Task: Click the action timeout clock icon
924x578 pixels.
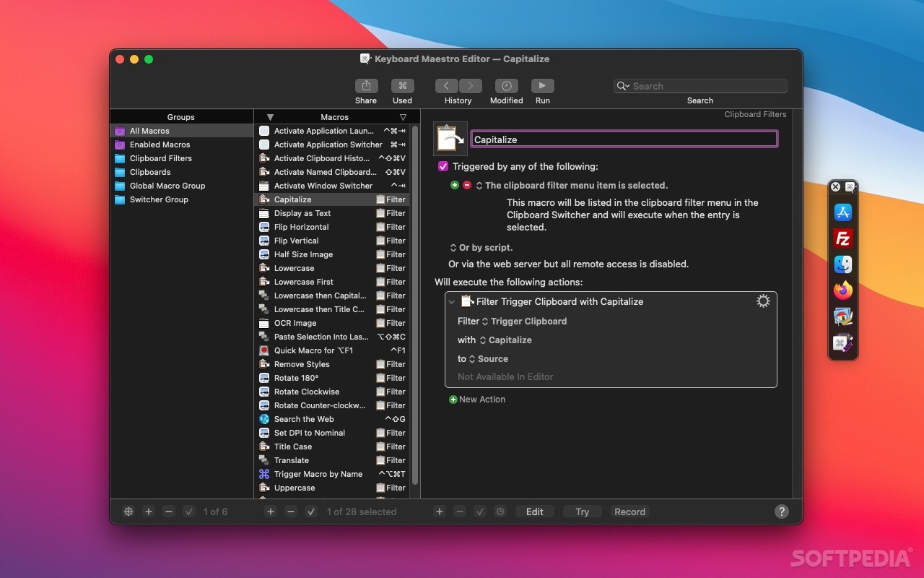Action: (x=500, y=512)
